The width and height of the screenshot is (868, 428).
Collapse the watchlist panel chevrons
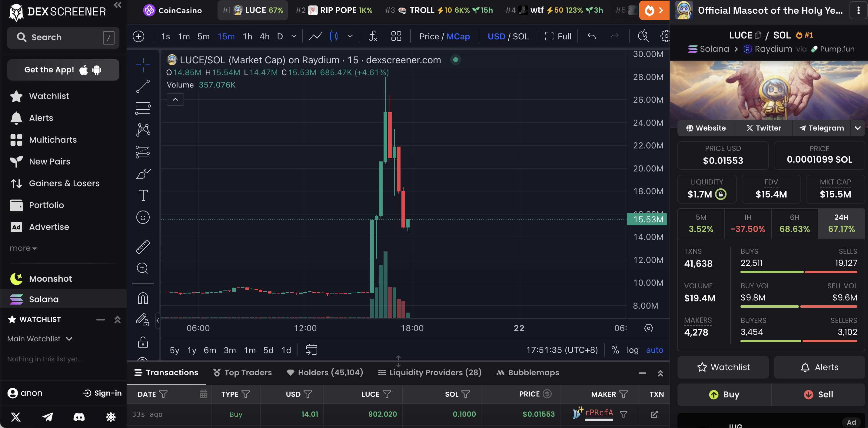117,320
